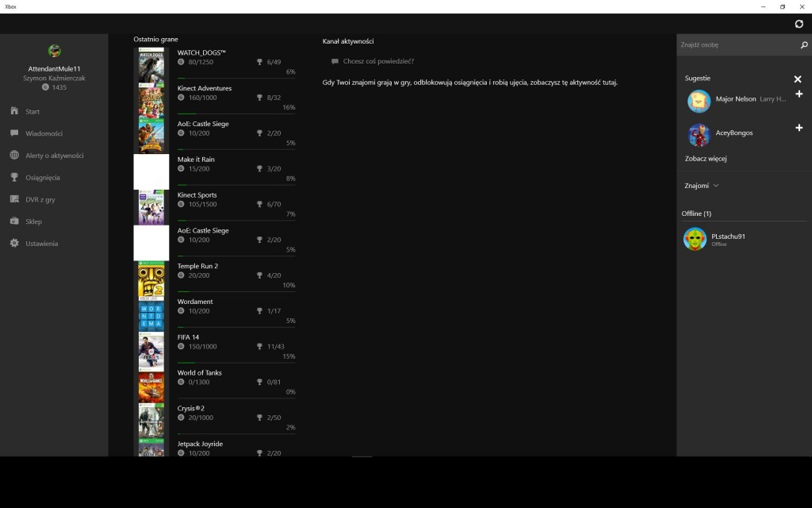Open Kinect Sports cover thumbnail
The height and width of the screenshot is (508, 812).
pyautogui.click(x=151, y=207)
